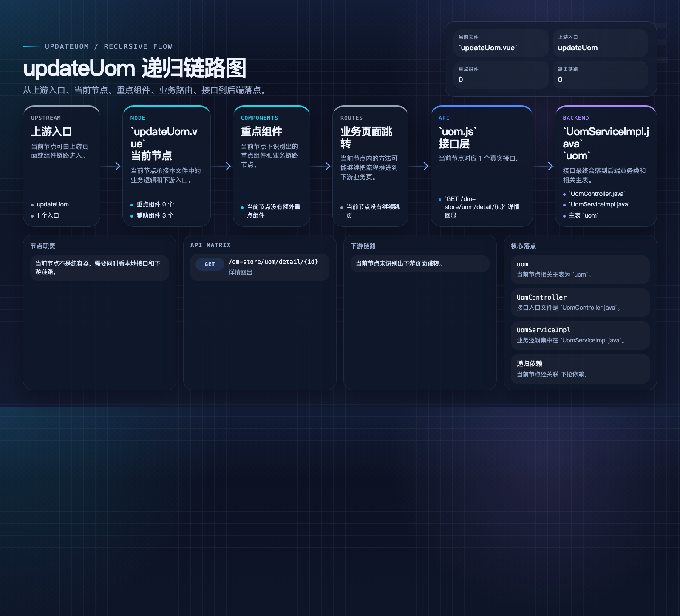
Task: Open the 重点组件 COMPONENTS card
Action: point(271,166)
